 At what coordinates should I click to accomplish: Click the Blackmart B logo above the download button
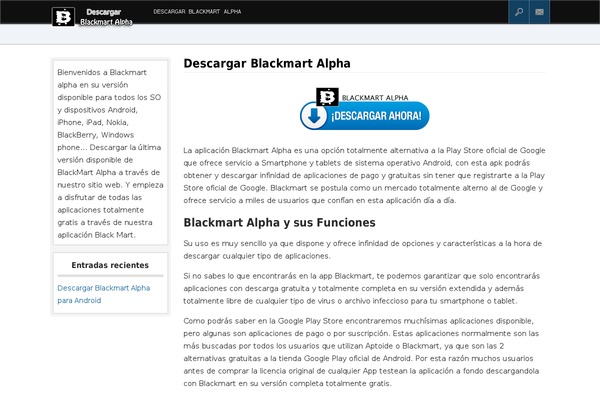(x=327, y=97)
